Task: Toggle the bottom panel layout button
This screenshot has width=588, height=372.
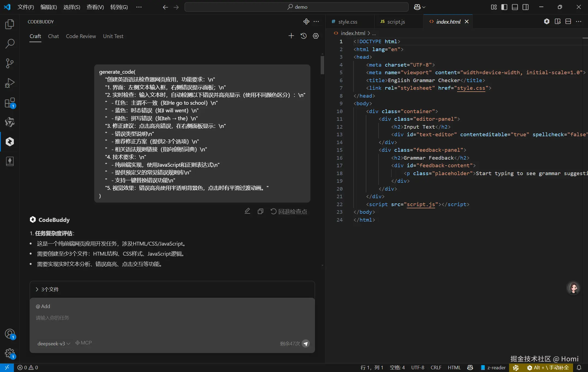Action: [x=515, y=7]
